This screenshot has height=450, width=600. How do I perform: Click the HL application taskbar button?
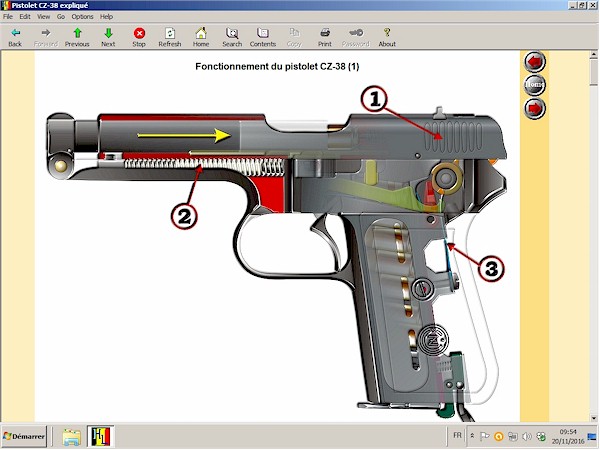tap(101, 437)
